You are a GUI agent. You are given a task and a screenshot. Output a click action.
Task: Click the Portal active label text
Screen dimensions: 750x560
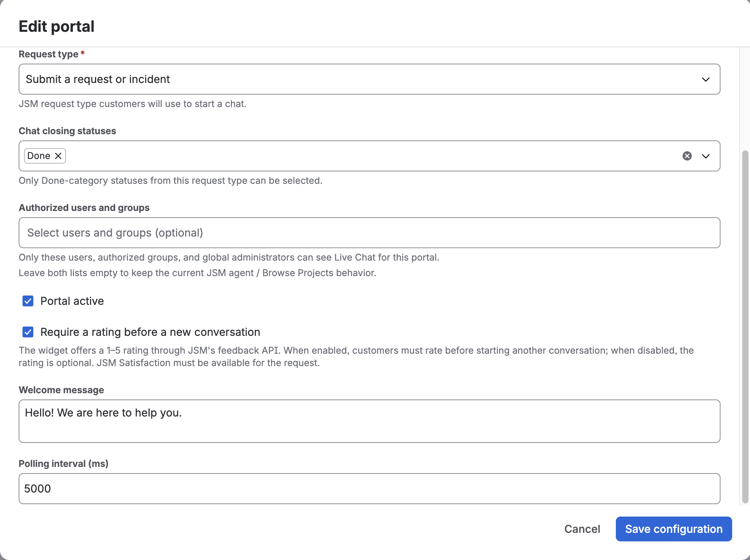[72, 301]
